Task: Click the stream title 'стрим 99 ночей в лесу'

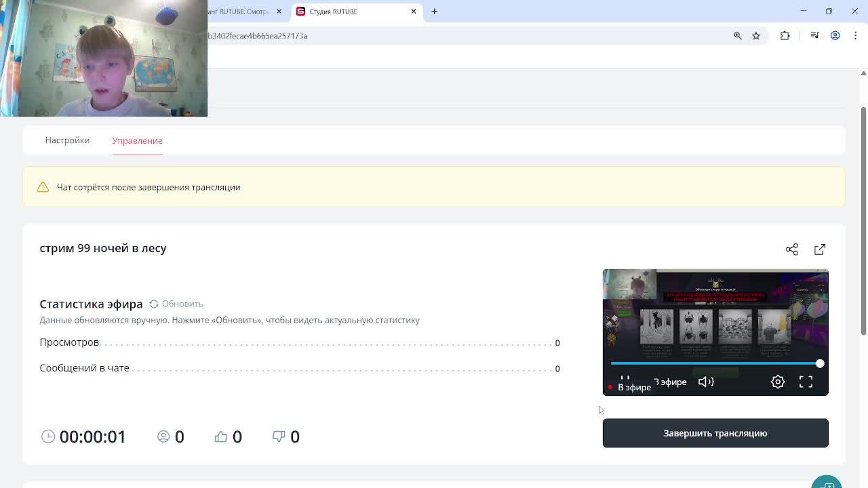Action: click(x=103, y=248)
